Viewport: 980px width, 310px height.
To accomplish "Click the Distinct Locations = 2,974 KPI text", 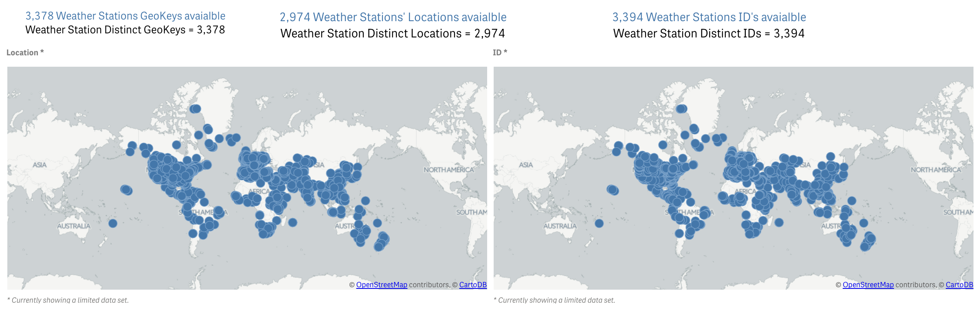I will click(393, 33).
